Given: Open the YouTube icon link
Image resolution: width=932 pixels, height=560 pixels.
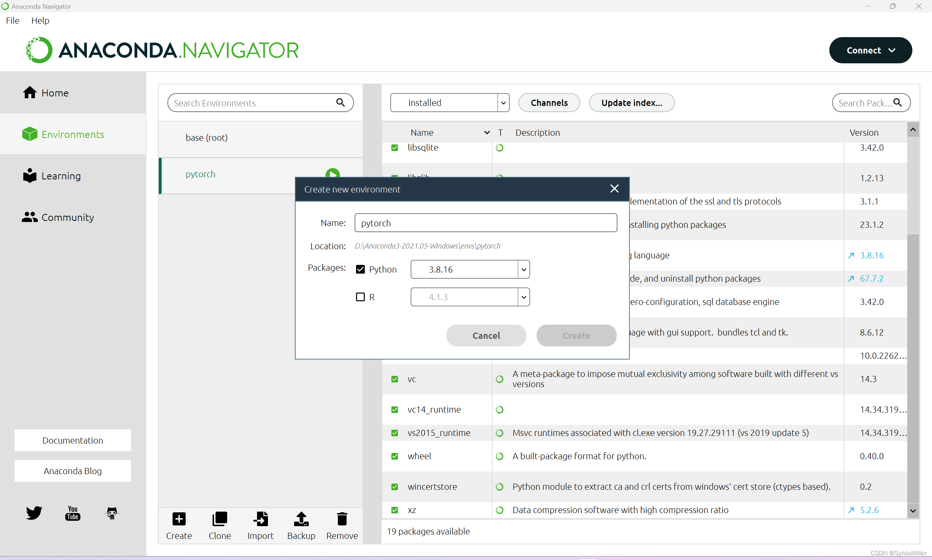Looking at the screenshot, I should pyautogui.click(x=73, y=513).
